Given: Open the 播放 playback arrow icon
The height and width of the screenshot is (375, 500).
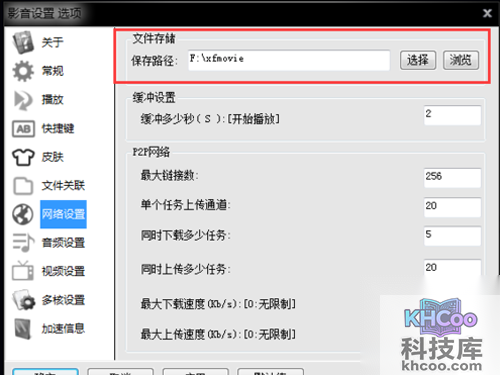Looking at the screenshot, I should click(x=23, y=100).
